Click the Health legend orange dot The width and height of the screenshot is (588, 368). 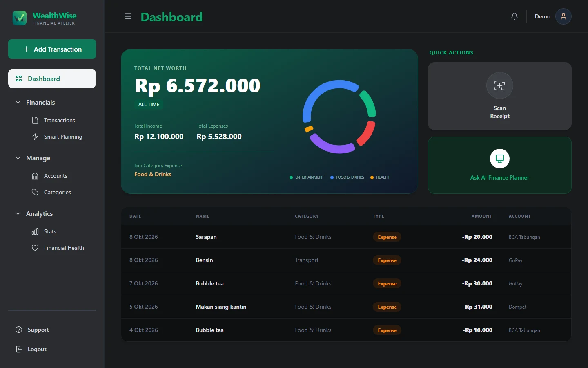pos(372,177)
